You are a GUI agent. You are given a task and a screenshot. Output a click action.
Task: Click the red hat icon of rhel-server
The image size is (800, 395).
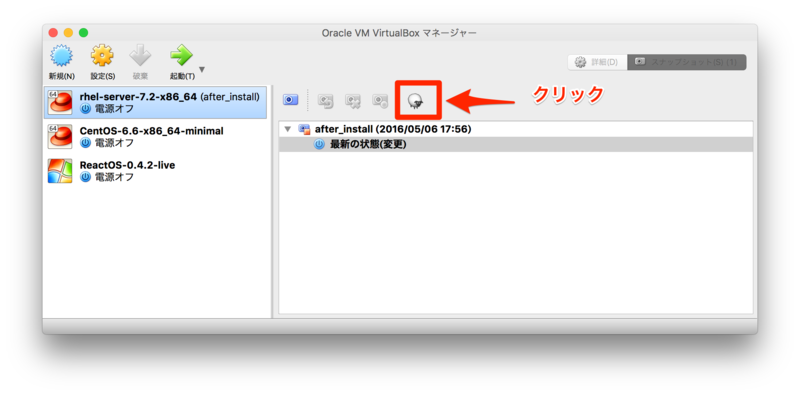coord(60,103)
